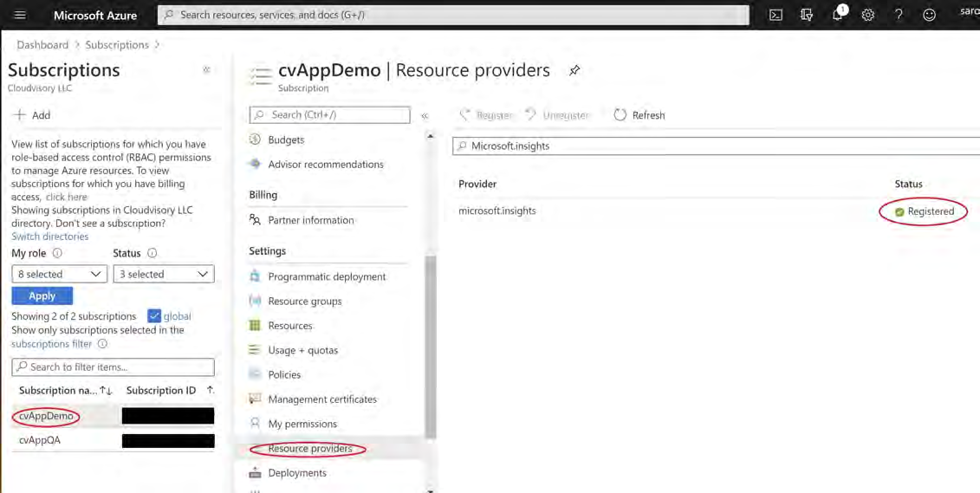Screen dimensions: 980x493
Task: Click the Usage + quotas icon
Action: pos(255,350)
